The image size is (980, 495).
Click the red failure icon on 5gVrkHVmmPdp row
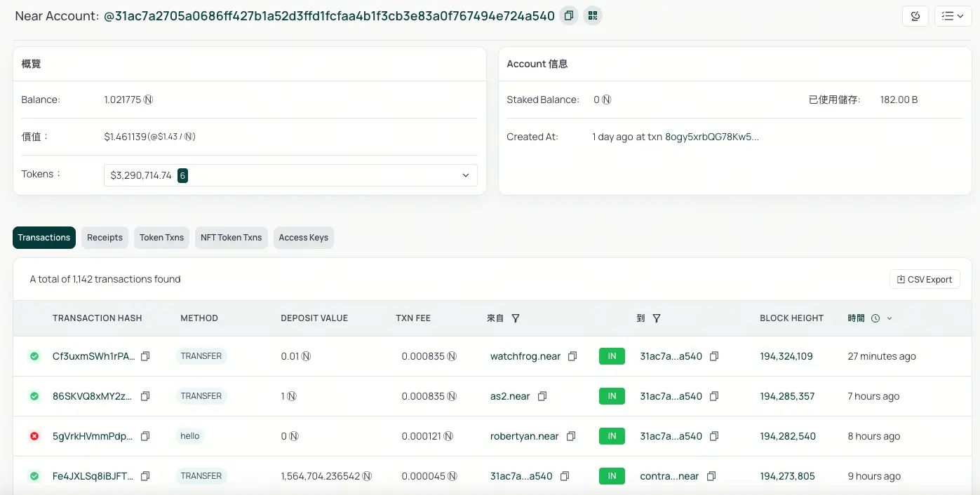pyautogui.click(x=34, y=435)
